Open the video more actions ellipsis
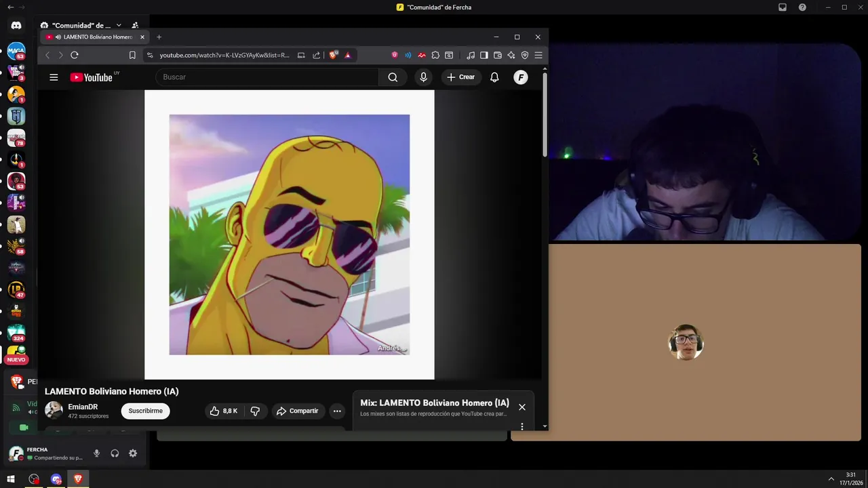The width and height of the screenshot is (868, 488). point(337,411)
